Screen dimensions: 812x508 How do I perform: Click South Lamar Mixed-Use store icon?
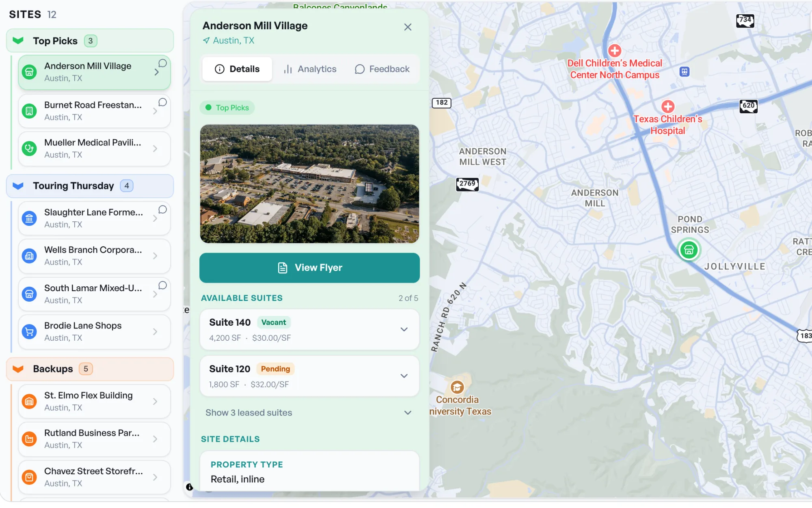[29, 294]
